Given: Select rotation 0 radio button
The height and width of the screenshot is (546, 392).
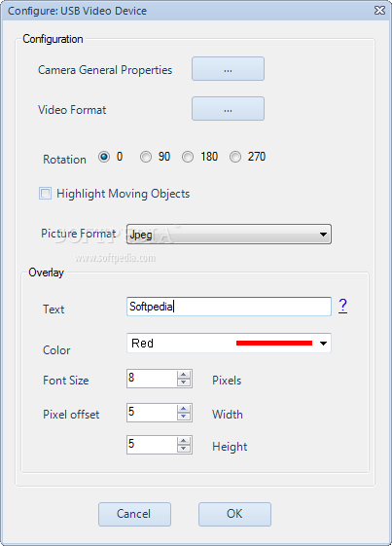Looking at the screenshot, I should coord(104,157).
